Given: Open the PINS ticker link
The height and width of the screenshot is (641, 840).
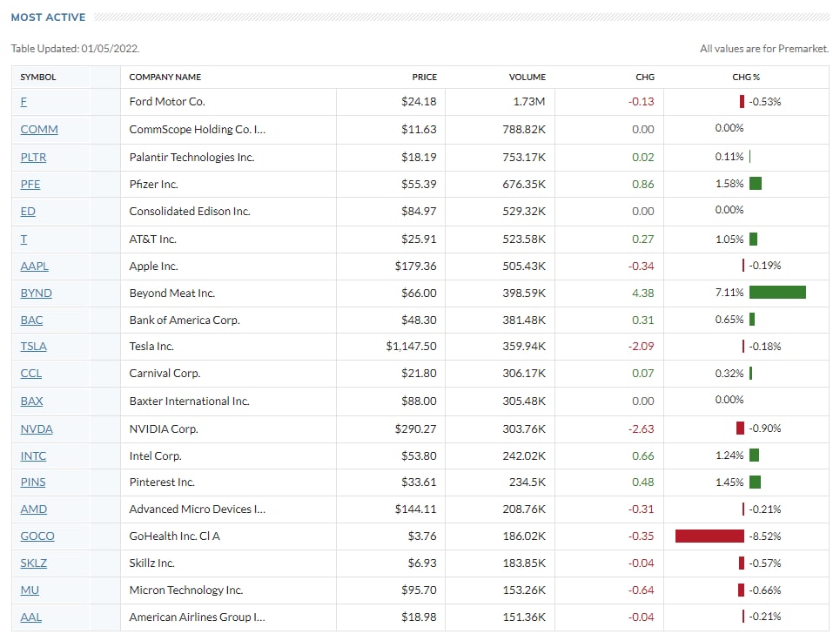Looking at the screenshot, I should pos(33,482).
